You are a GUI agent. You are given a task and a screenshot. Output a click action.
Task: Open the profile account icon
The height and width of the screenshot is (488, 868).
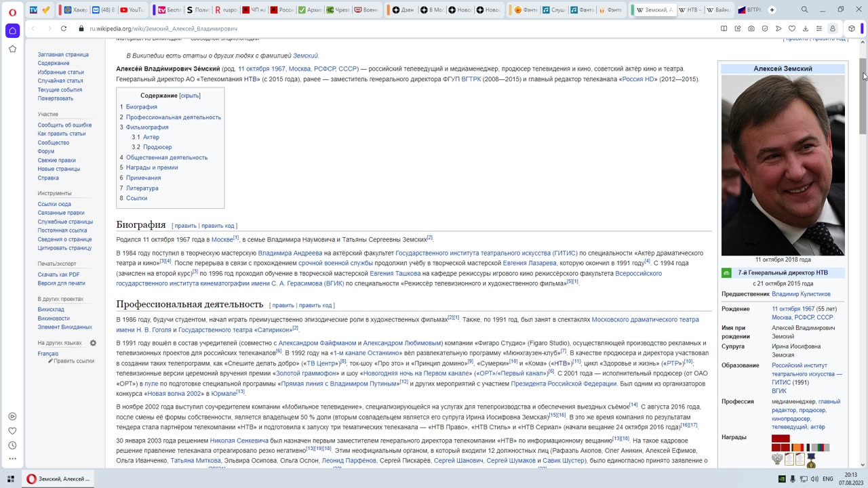[x=833, y=28]
